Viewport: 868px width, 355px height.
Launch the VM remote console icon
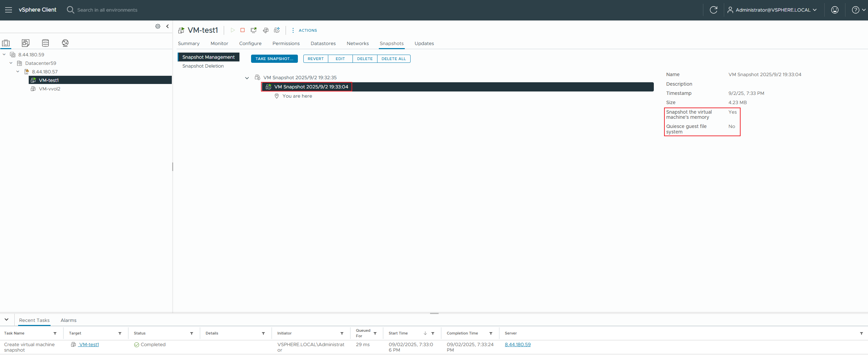253,30
